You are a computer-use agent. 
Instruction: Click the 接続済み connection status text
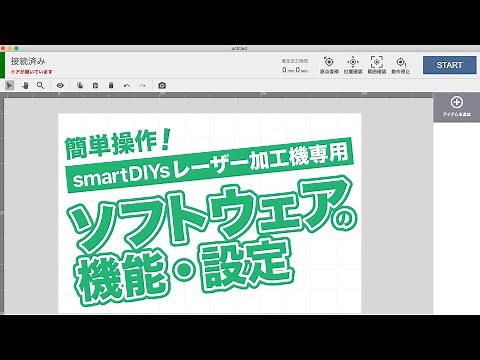[x=28, y=61]
